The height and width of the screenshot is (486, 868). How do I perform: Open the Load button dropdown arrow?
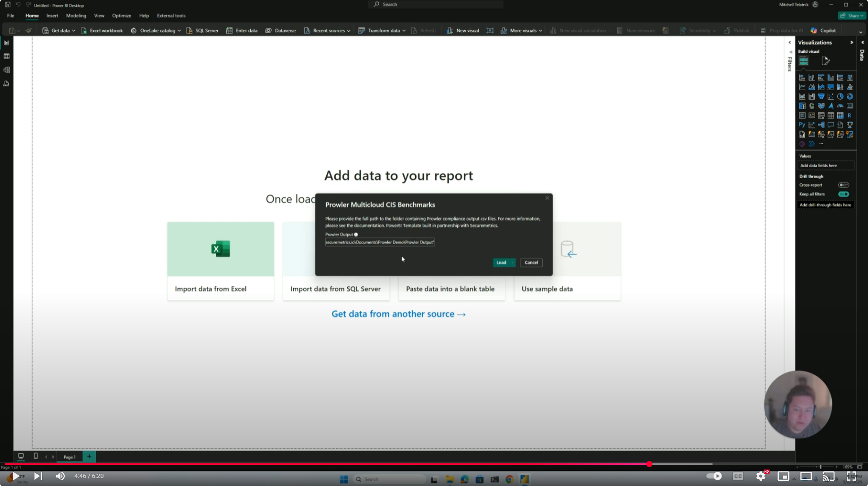pyautogui.click(x=512, y=263)
